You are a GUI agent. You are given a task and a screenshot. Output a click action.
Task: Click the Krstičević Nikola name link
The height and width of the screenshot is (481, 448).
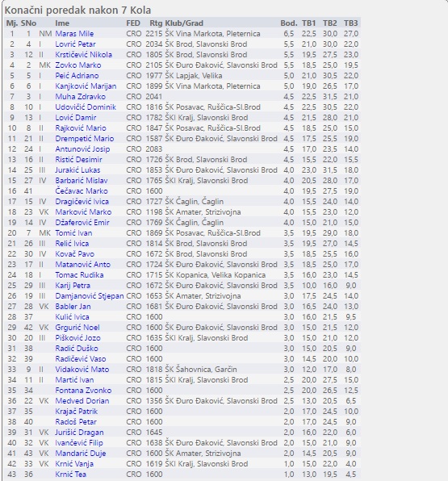[x=83, y=55]
